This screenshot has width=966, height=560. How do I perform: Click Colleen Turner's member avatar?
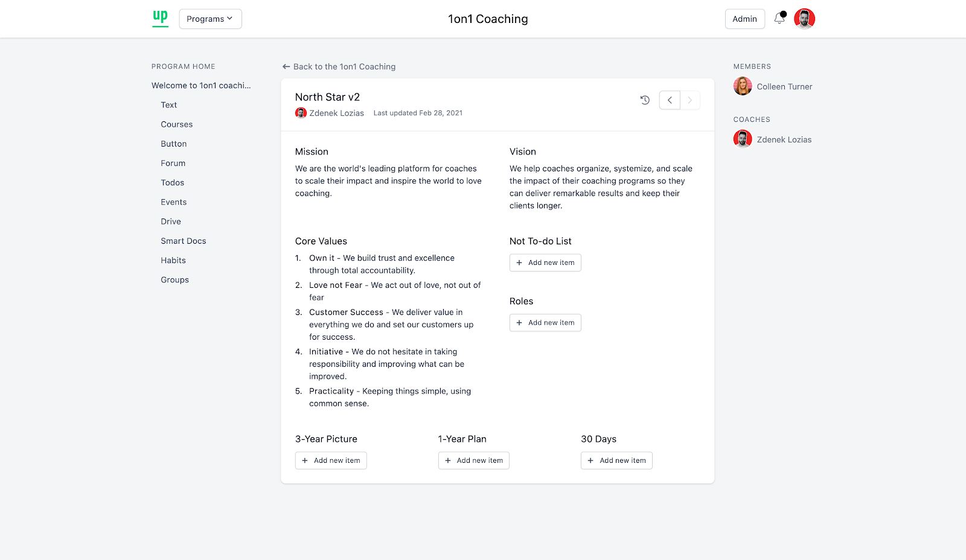tap(743, 86)
